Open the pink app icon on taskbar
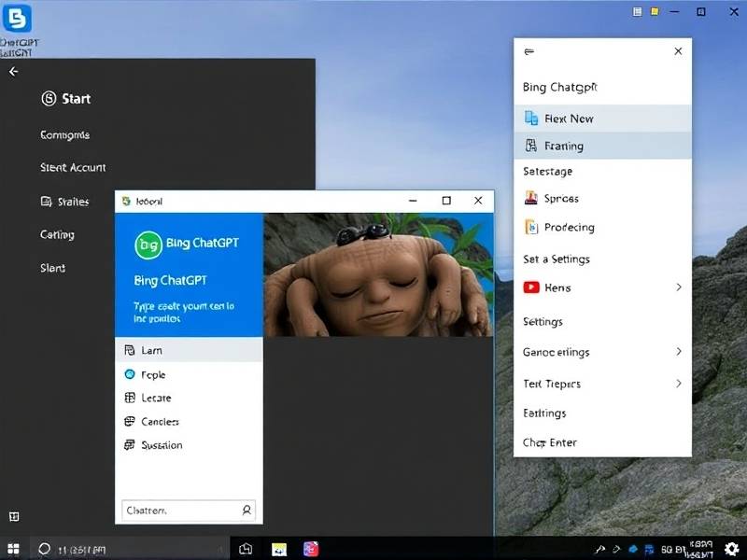 coord(311,549)
